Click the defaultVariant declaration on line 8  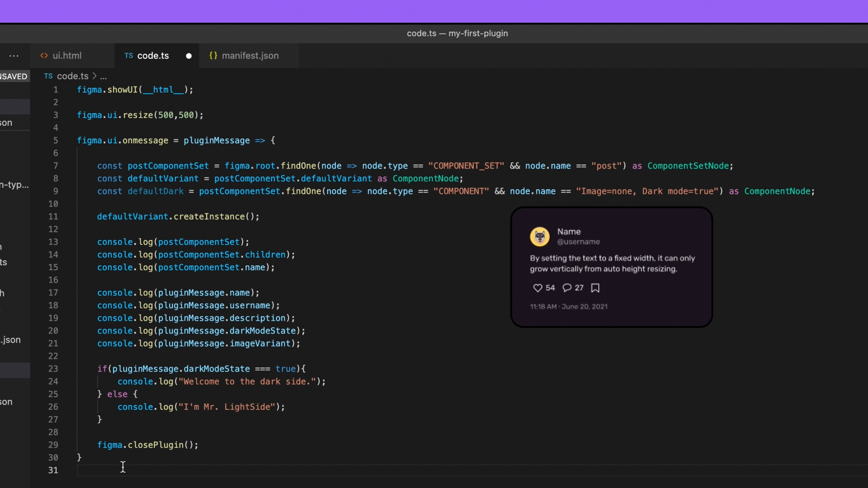point(163,178)
